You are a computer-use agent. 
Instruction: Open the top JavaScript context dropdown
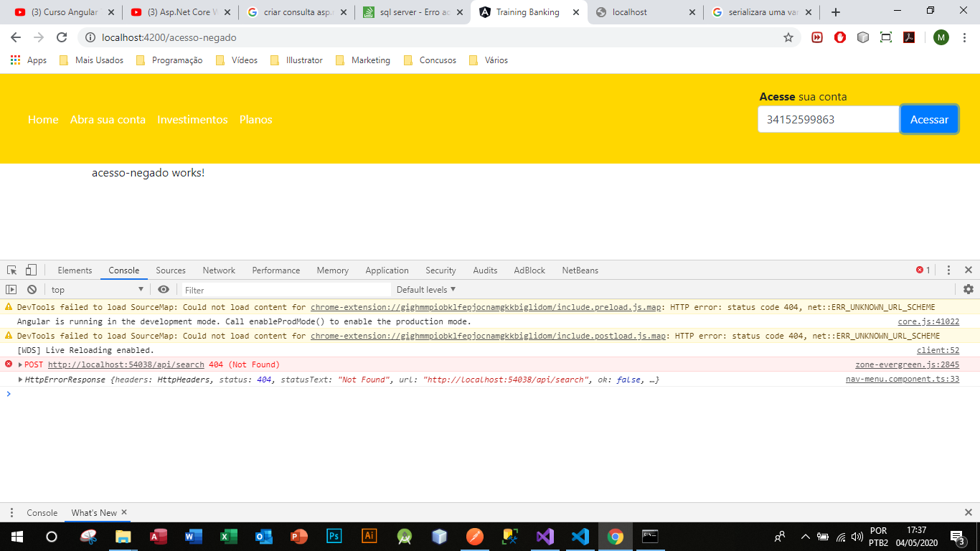97,290
